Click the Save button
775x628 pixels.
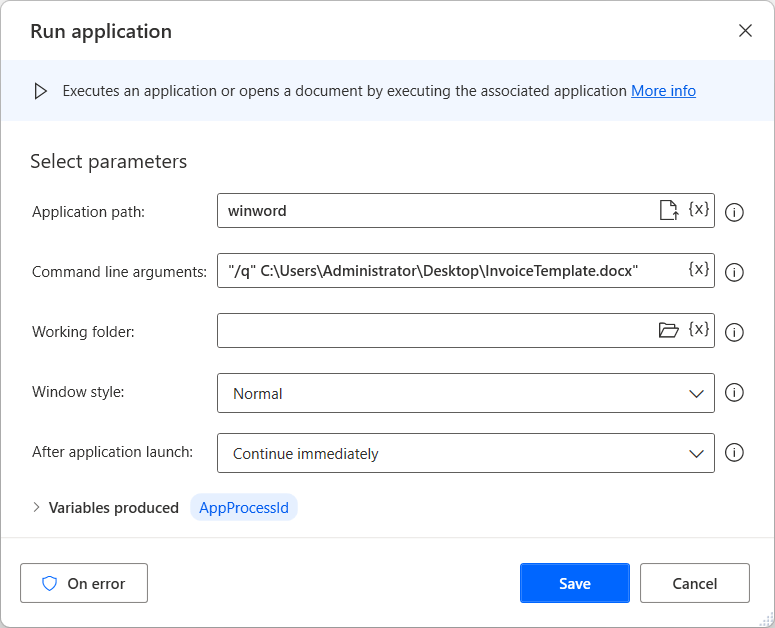pos(575,583)
